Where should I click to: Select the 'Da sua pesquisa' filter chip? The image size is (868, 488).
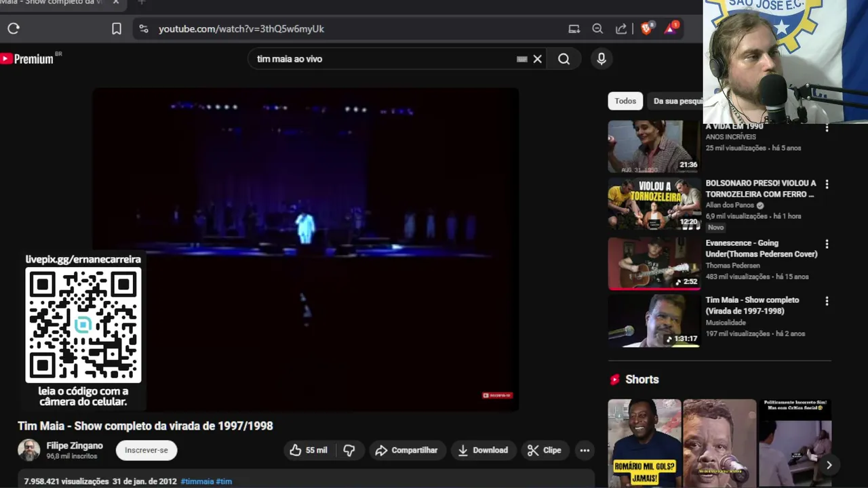click(675, 101)
